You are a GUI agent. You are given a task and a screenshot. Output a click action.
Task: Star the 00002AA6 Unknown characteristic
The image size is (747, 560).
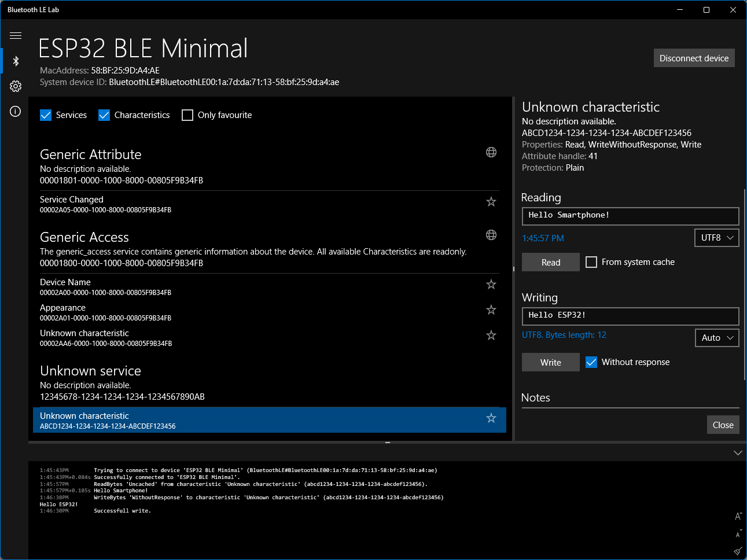tap(491, 335)
